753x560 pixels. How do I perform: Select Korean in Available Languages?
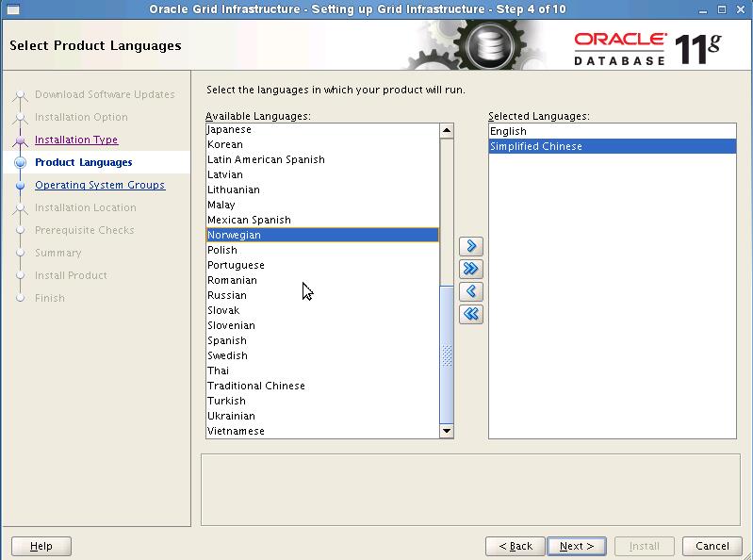pos(322,144)
